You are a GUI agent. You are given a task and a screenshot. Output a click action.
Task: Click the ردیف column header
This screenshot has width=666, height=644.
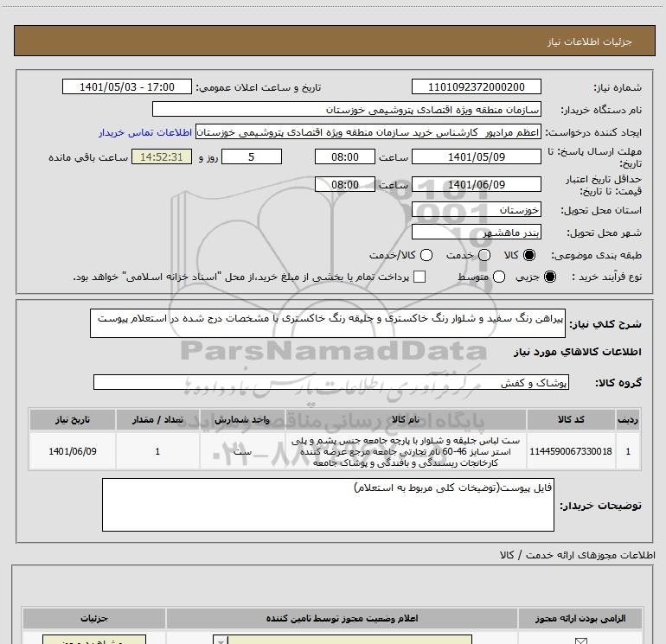click(628, 419)
